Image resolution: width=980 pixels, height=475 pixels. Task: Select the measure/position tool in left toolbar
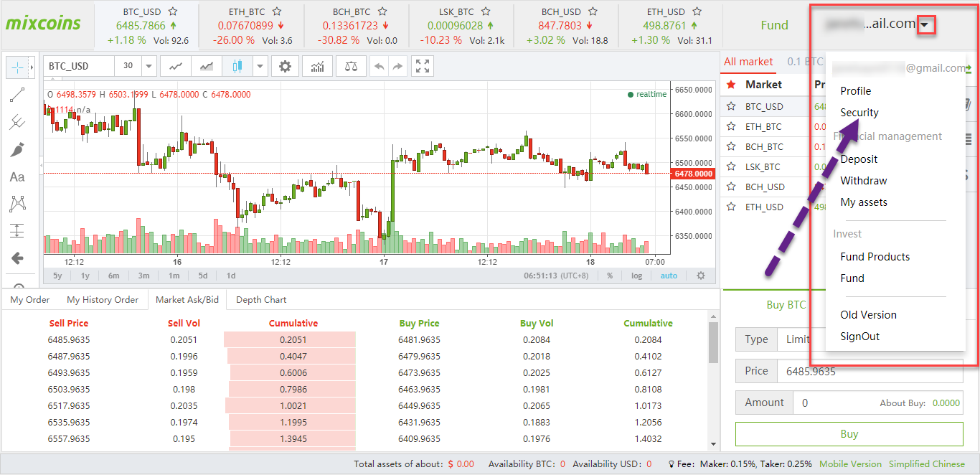coord(17,231)
